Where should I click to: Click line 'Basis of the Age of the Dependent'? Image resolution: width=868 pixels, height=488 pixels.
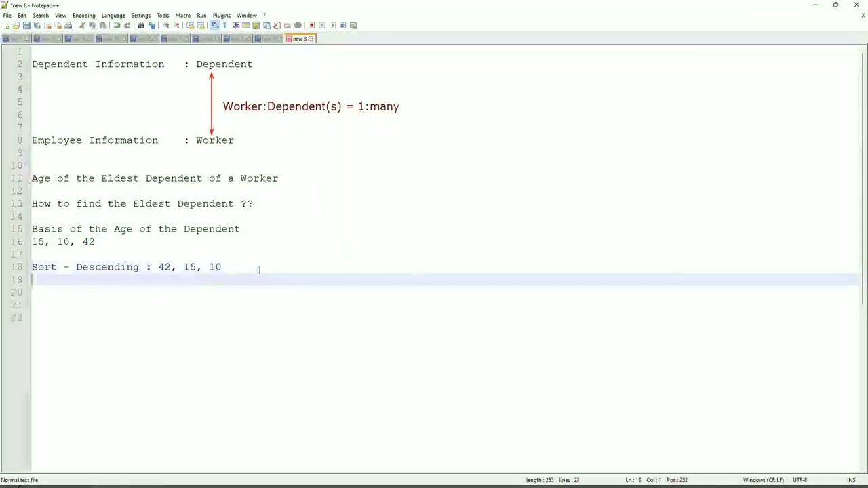[x=136, y=229]
